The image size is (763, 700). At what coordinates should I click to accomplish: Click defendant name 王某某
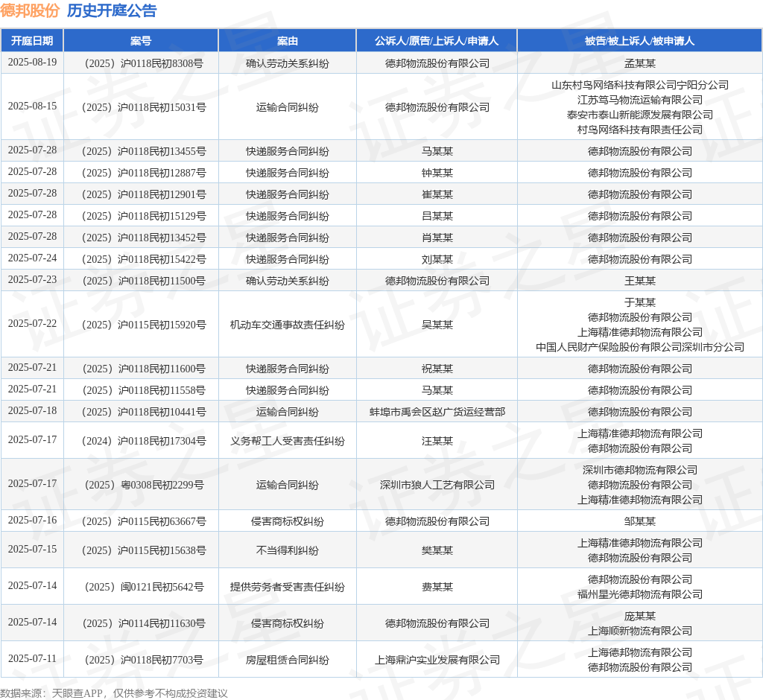640,281
